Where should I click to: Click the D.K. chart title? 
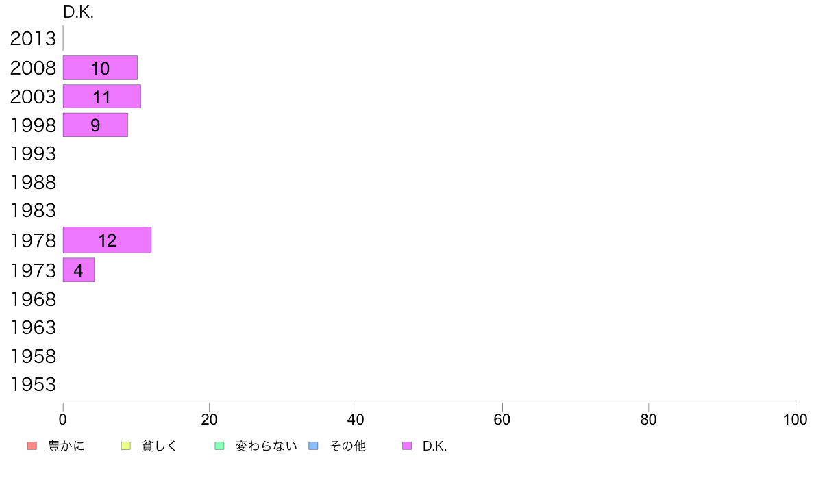(78, 12)
